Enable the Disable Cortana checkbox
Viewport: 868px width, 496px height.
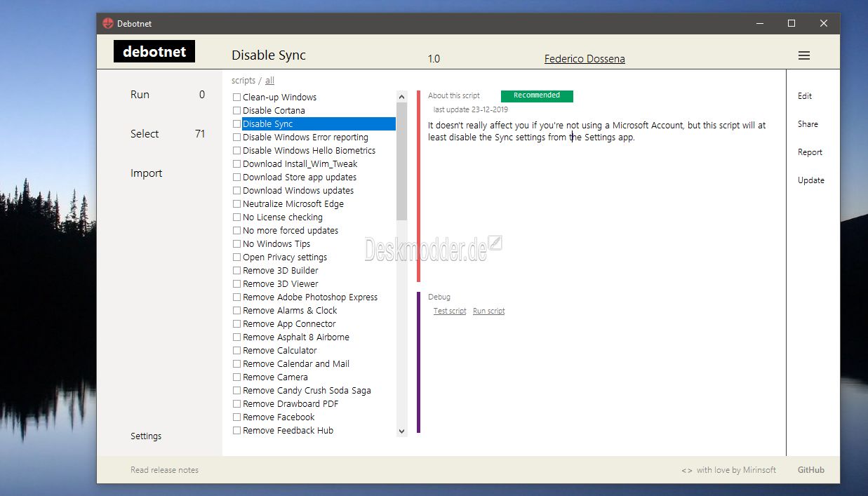tap(236, 111)
